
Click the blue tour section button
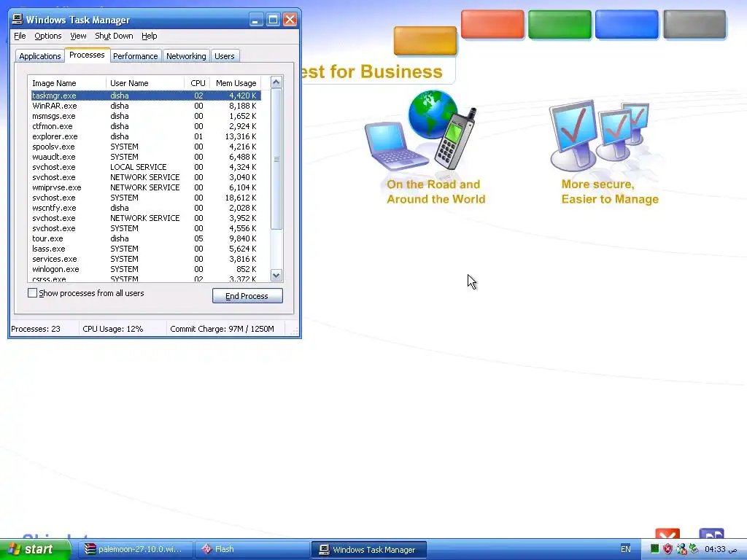(x=627, y=24)
